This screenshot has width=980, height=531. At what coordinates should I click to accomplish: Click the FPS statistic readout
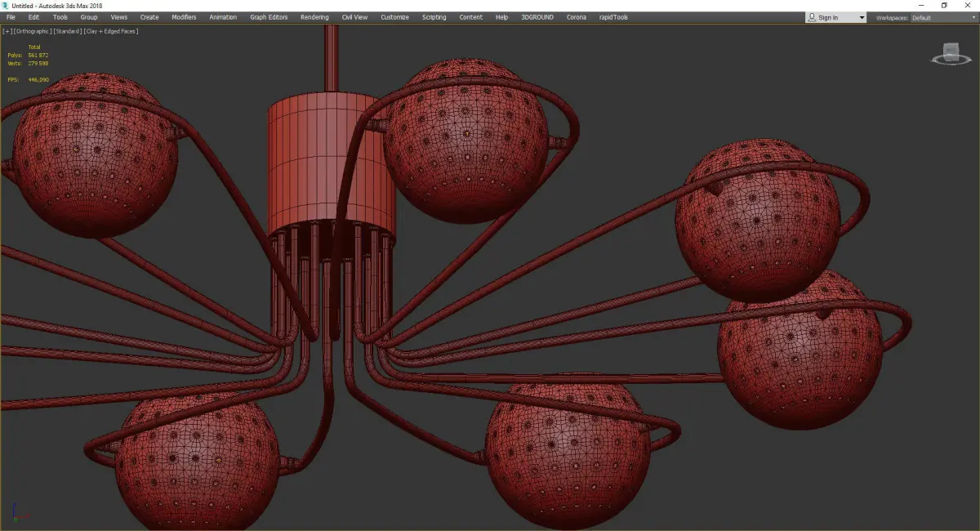29,79
